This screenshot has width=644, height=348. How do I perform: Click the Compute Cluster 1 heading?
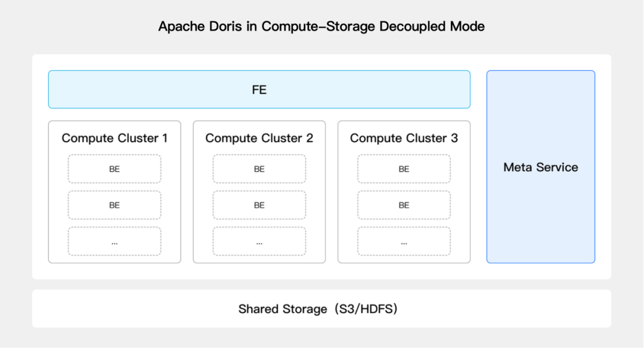point(114,138)
